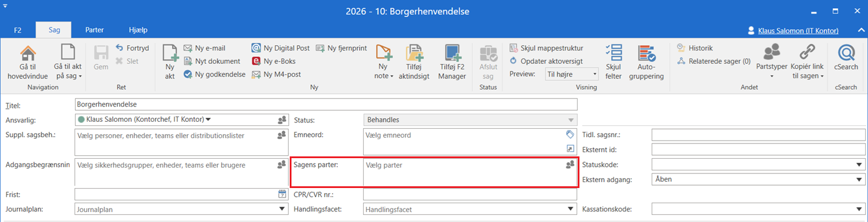Open Gå til akt på sag

pos(68,62)
